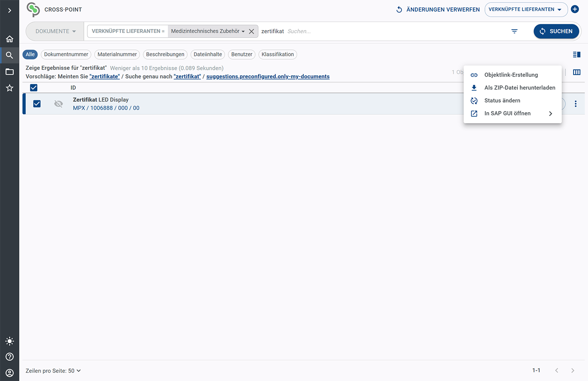Viewport: 588px width, 381px height.
Task: Click into the Suchen search input field
Action: point(393,31)
